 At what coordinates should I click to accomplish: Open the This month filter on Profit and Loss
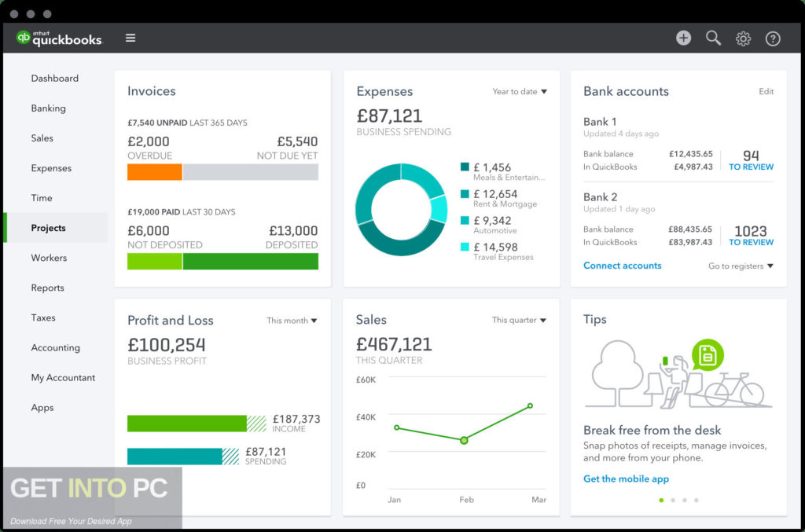[292, 321]
